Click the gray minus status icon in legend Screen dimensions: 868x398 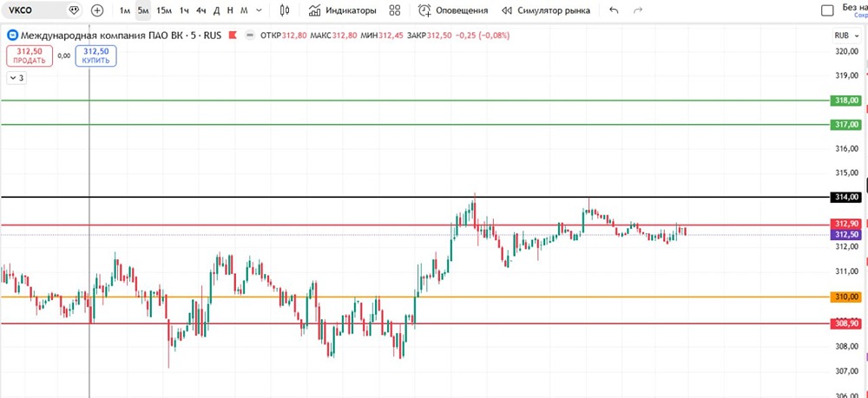(250, 36)
